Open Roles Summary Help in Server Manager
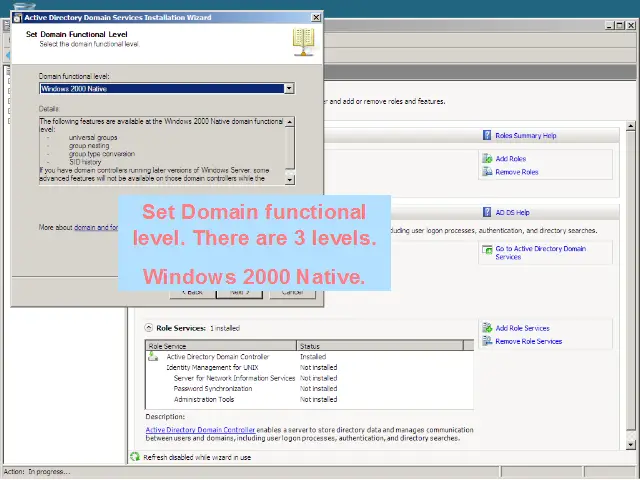 click(526, 136)
